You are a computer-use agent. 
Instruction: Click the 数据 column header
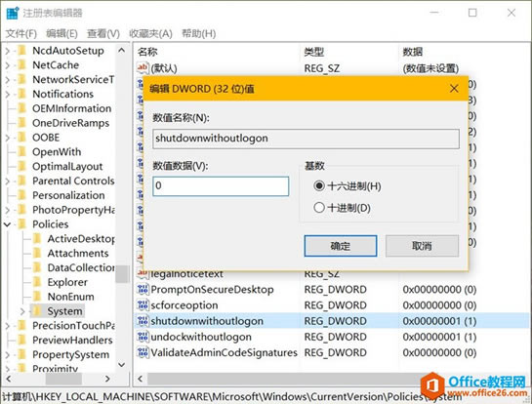(412, 52)
